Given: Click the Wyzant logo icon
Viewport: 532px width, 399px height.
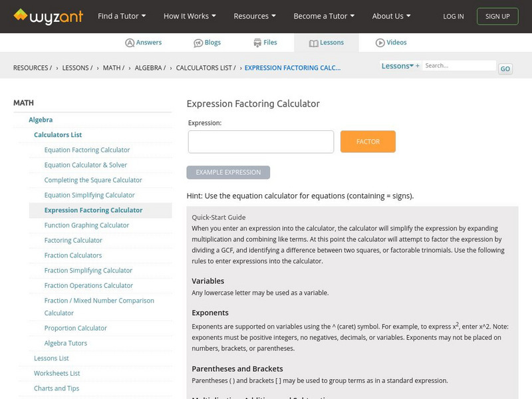Looking at the screenshot, I should pos(21,15).
